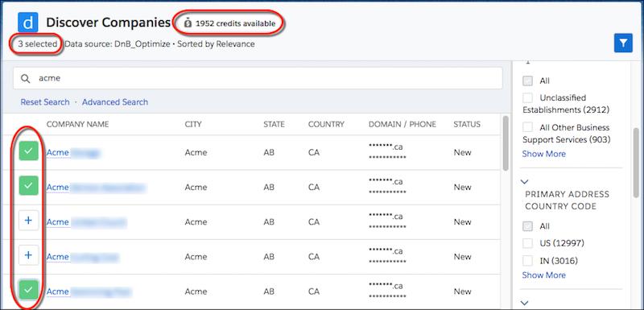
Task: Add the fourth Acme row with plus button
Action: [x=28, y=255]
